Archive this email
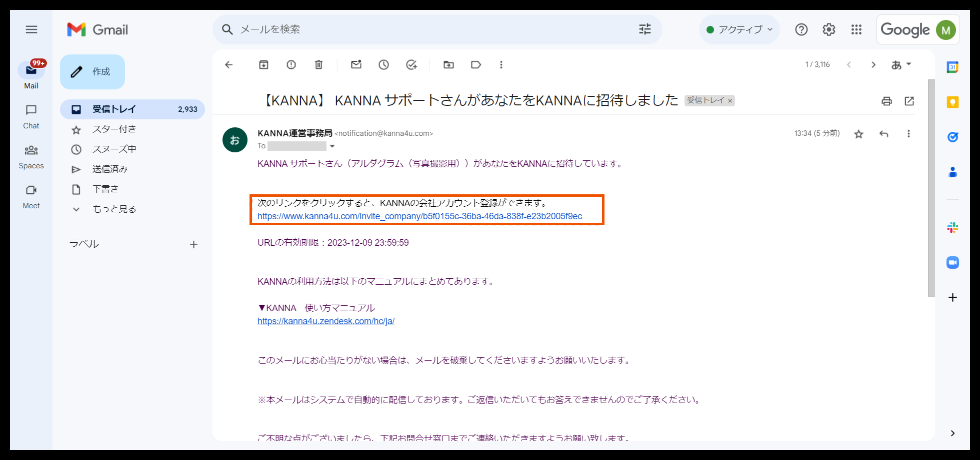The width and height of the screenshot is (980, 460). tap(263, 64)
